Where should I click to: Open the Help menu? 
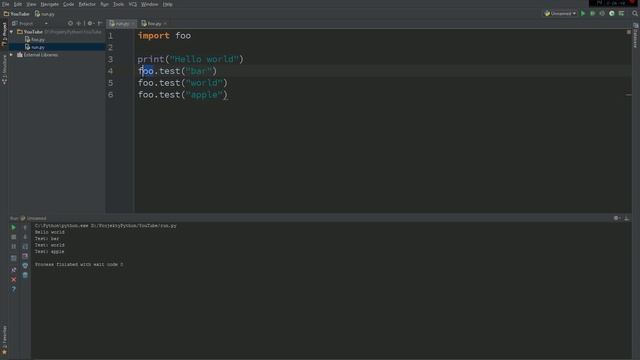tap(167, 4)
